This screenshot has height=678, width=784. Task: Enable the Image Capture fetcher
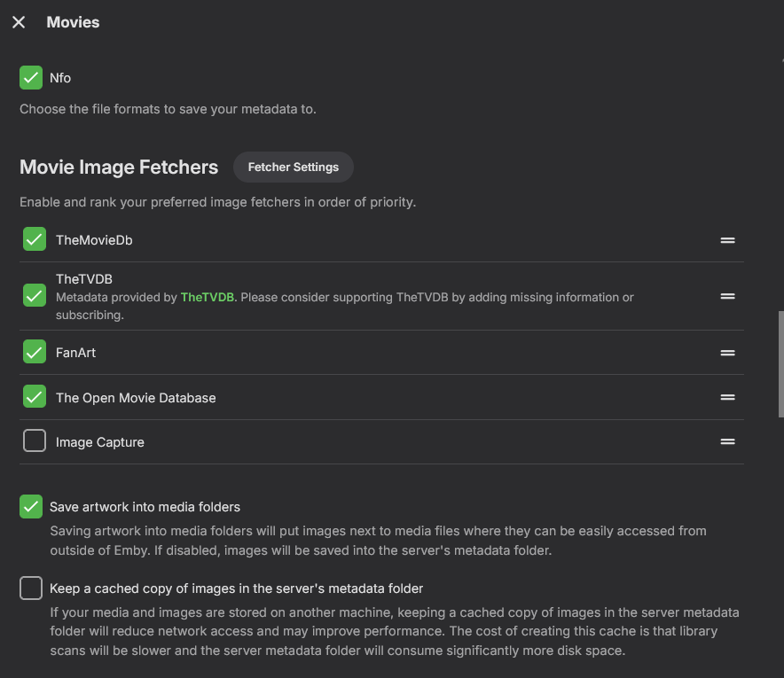pos(35,440)
